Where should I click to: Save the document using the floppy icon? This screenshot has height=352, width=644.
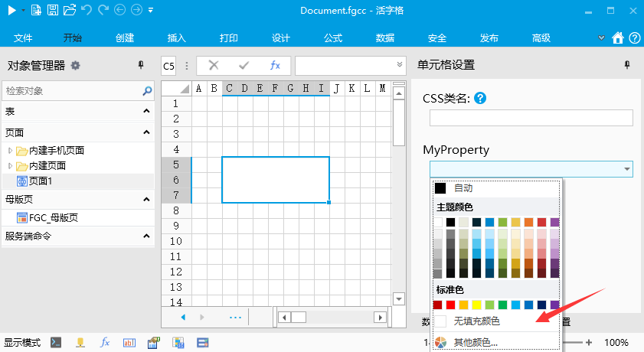[53, 10]
